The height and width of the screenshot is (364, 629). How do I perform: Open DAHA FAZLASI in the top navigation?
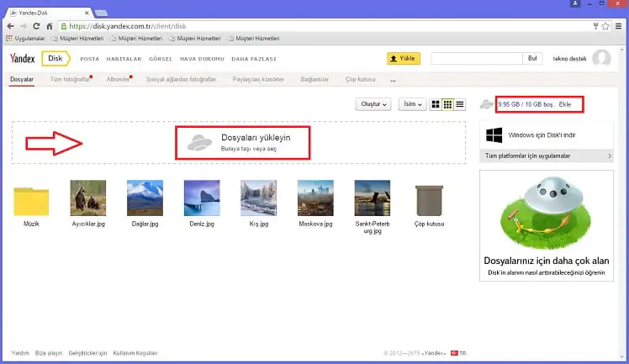(x=254, y=59)
